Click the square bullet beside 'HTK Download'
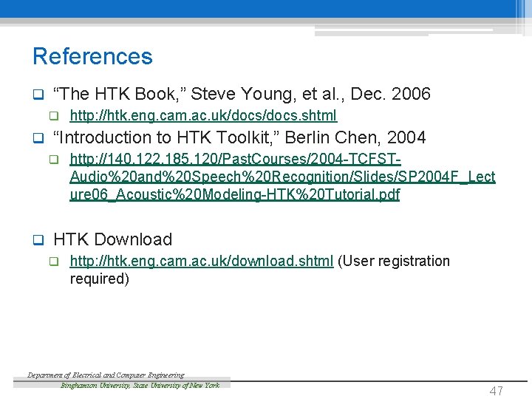Image resolution: width=532 pixels, height=399 pixels. coord(38,240)
